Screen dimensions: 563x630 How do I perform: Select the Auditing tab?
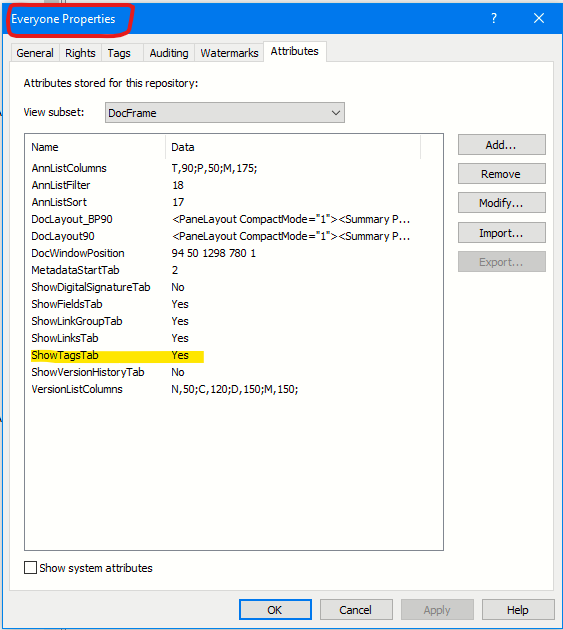[x=169, y=53]
